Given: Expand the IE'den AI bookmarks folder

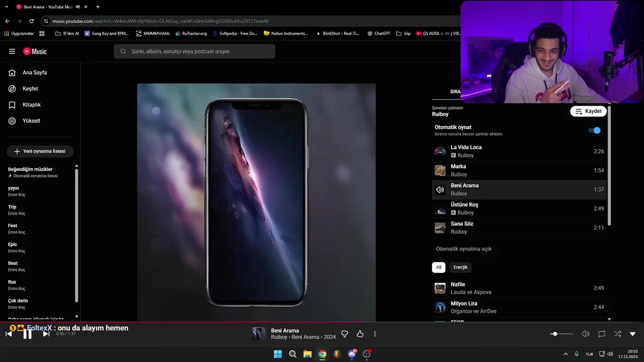Looking at the screenshot, I should tap(67, 33).
